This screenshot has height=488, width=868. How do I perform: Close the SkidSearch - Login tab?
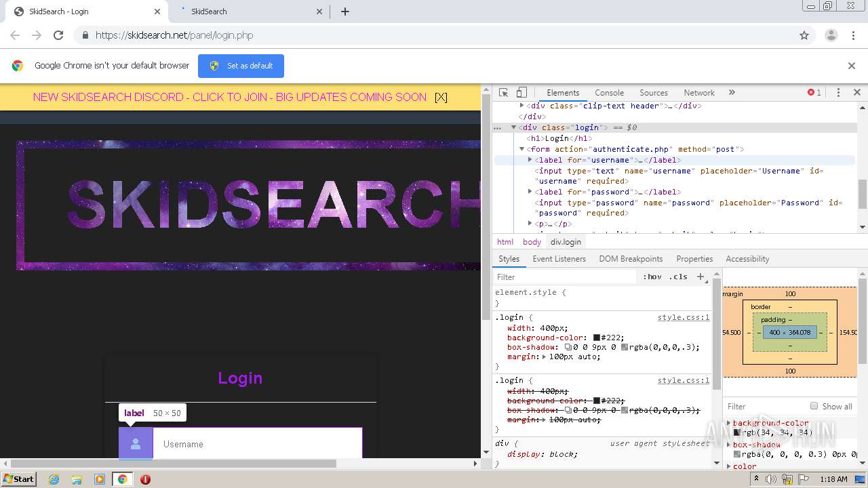157,12
